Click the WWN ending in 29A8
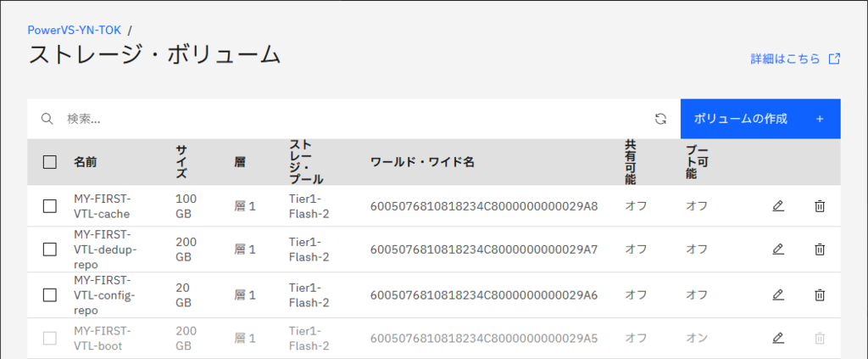 coord(484,206)
